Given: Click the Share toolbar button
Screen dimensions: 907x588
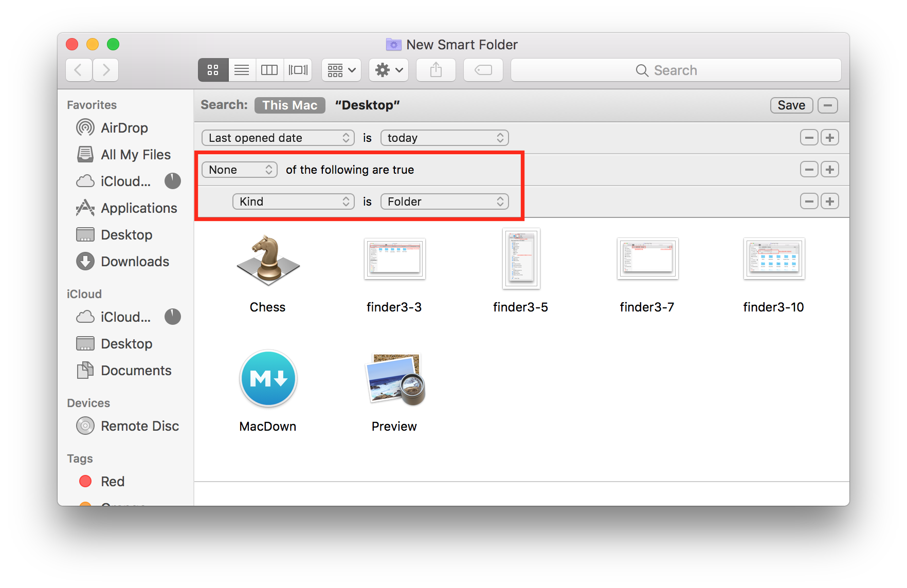Looking at the screenshot, I should click(x=436, y=70).
